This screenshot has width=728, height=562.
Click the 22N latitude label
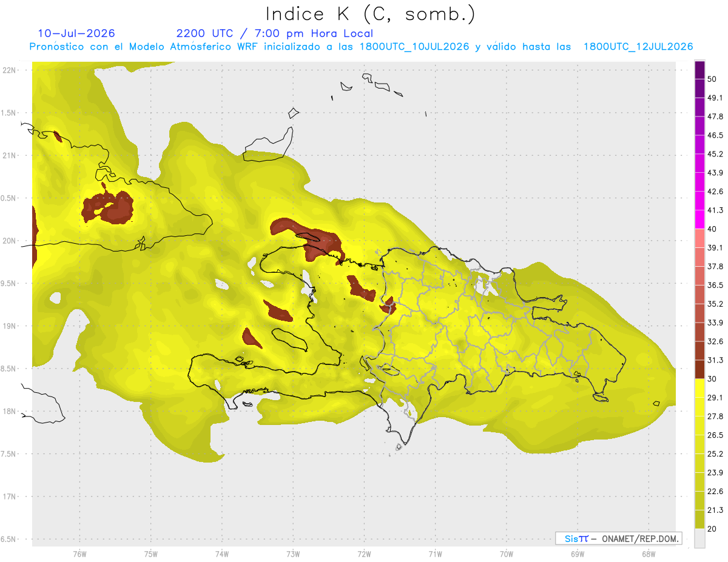[x=10, y=70]
